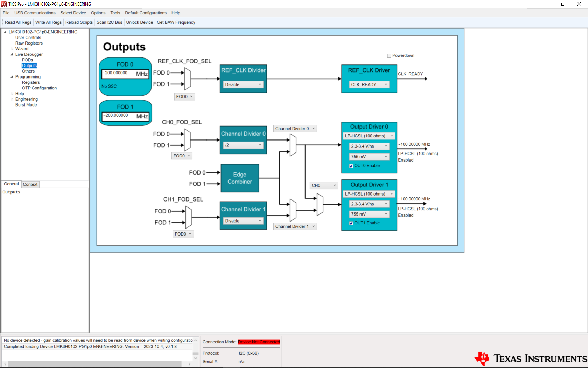Image resolution: width=588 pixels, height=368 pixels.
Task: Click the FOD 0 block title
Action: [x=125, y=64]
